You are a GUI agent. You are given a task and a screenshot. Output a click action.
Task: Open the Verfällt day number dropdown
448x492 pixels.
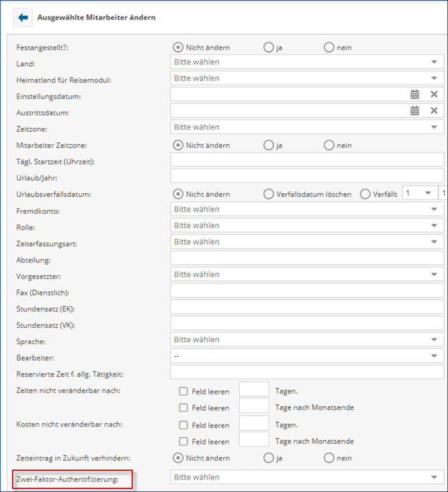(419, 194)
